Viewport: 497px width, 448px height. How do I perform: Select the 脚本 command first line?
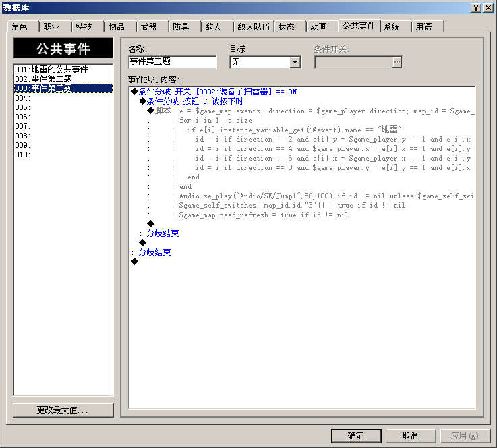302,111
